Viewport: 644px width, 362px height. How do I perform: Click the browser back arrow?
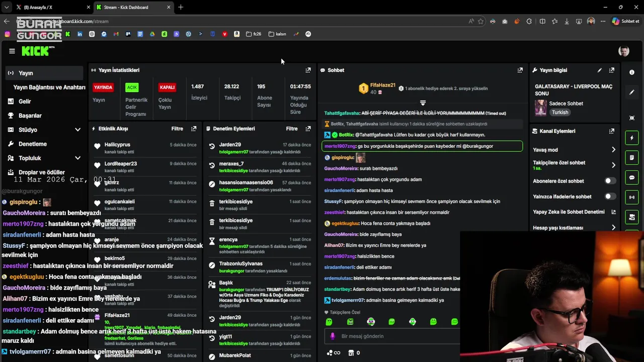point(6,21)
